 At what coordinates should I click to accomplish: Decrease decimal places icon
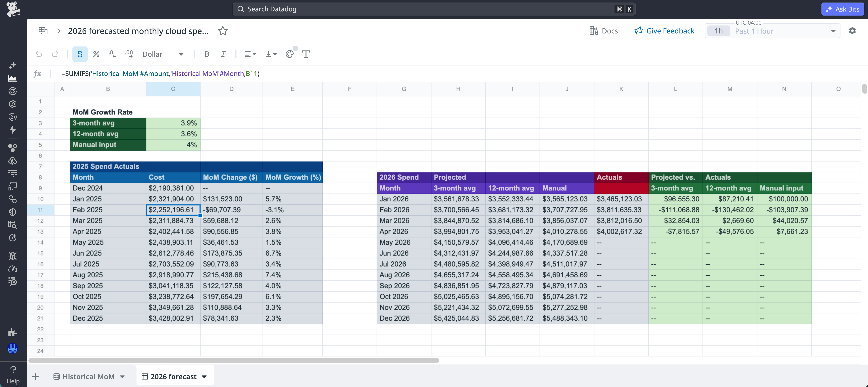click(x=113, y=54)
